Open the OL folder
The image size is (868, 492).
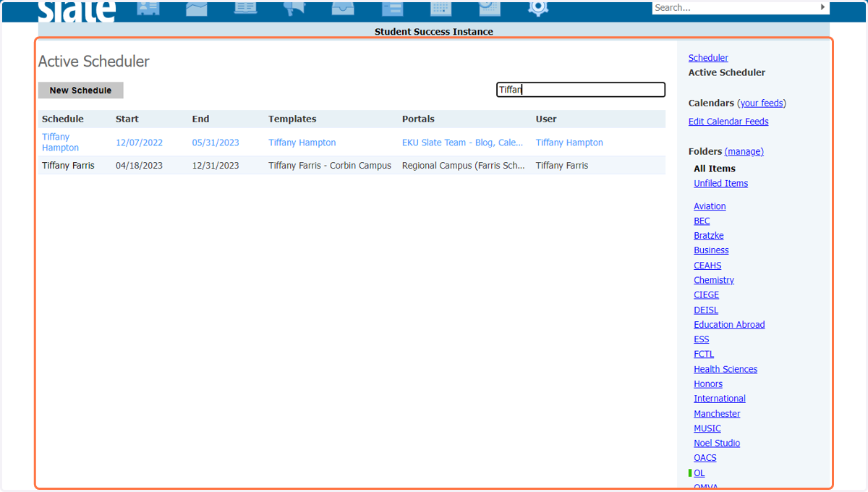point(699,473)
